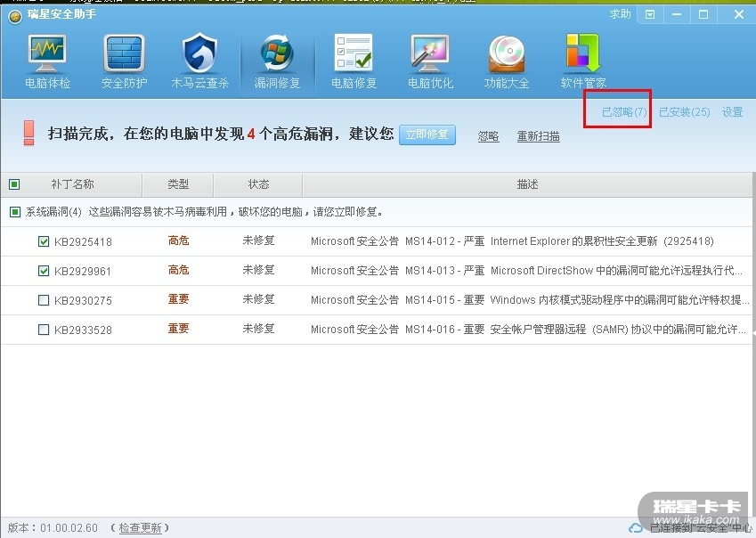Screen dimensions: 756x538
Task: Open 设置 settings link
Action: (x=732, y=112)
